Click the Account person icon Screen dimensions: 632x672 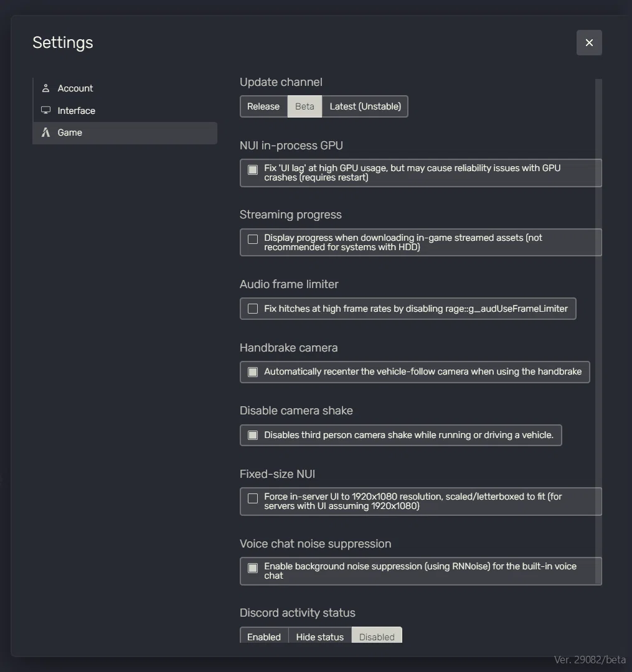tap(45, 88)
